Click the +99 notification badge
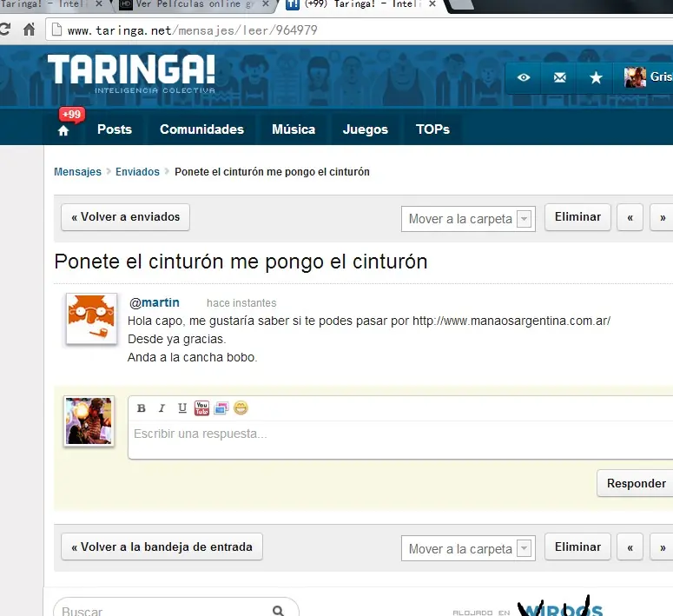Image resolution: width=673 pixels, height=616 pixels. [x=72, y=115]
